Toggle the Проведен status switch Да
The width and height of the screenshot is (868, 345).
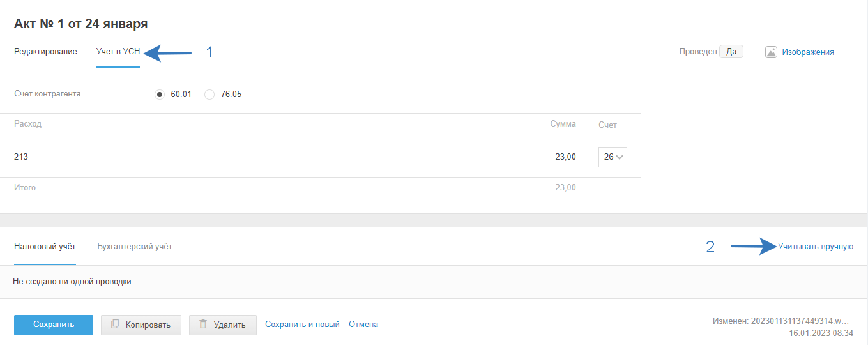[731, 52]
